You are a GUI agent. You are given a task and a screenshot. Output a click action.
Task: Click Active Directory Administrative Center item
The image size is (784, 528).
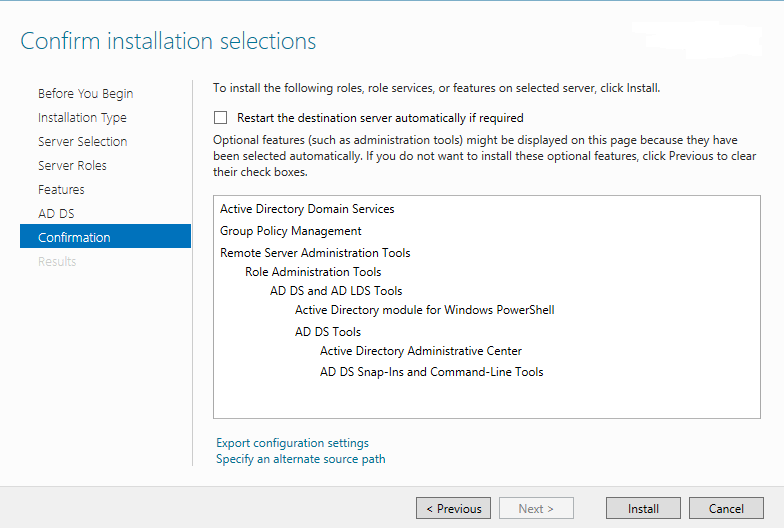coord(421,351)
